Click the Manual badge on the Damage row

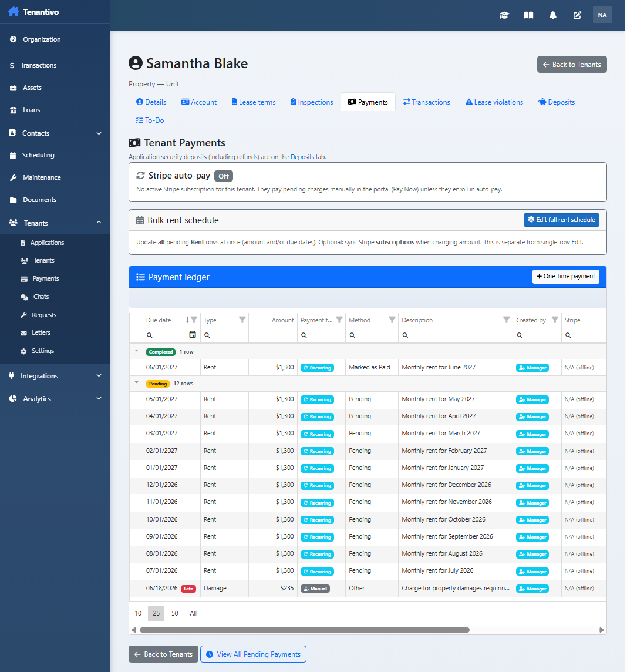coord(315,589)
